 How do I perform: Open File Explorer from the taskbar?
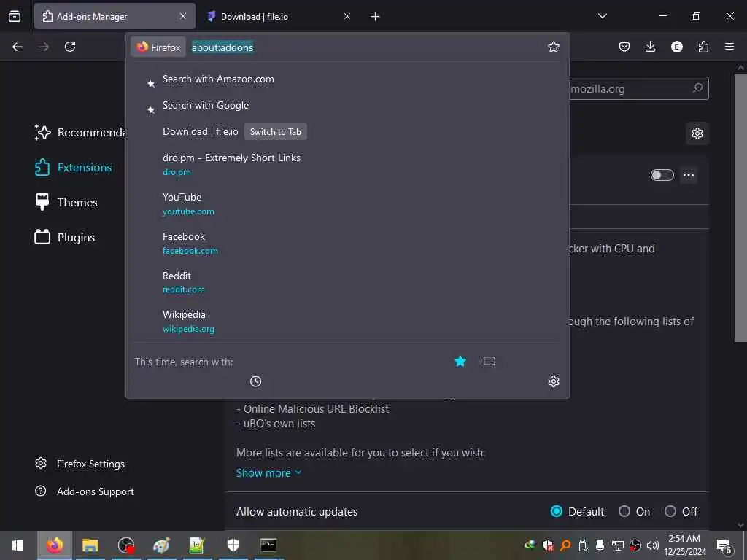(x=90, y=545)
